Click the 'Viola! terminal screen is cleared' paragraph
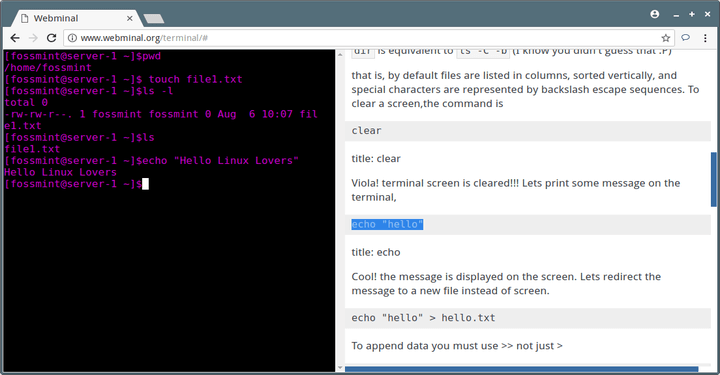 click(516, 190)
